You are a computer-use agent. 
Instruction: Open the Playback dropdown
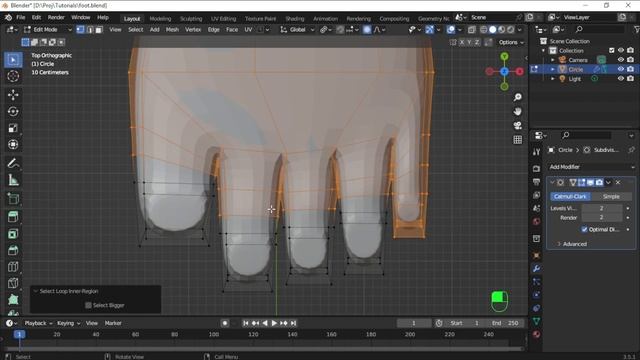pyautogui.click(x=38, y=323)
